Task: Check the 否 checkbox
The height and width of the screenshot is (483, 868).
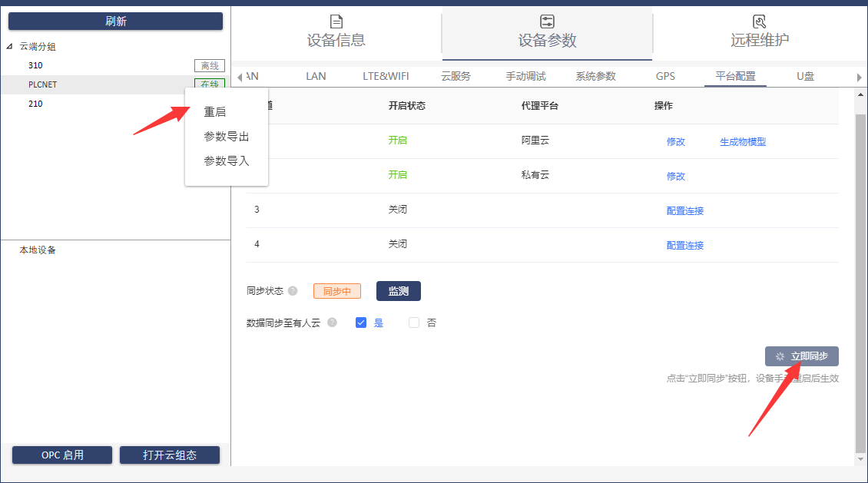Action: coord(414,323)
